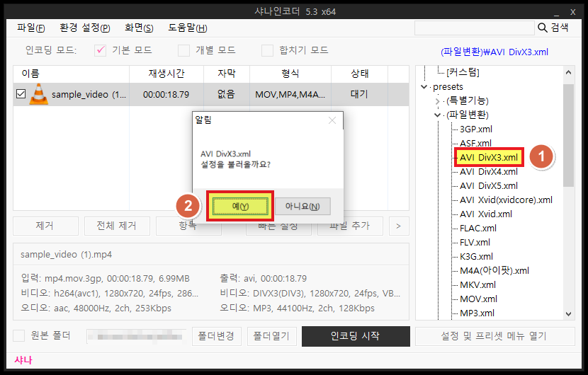Close the 샤나인코더 window
The width and height of the screenshot is (588, 375).
pos(572,12)
